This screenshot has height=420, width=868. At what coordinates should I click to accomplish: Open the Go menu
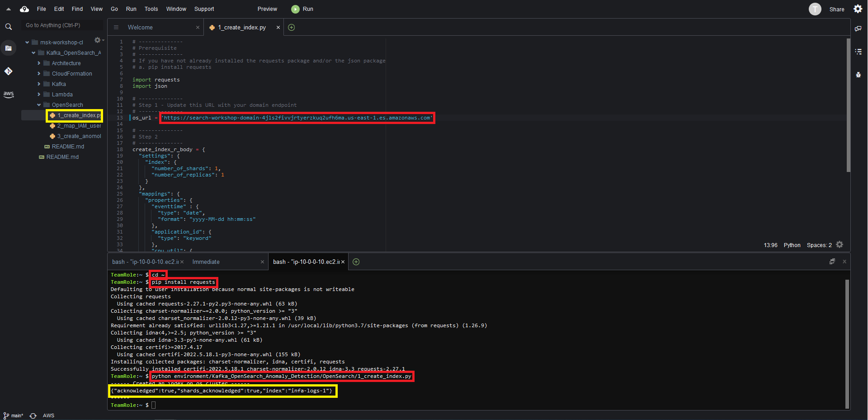click(x=114, y=9)
